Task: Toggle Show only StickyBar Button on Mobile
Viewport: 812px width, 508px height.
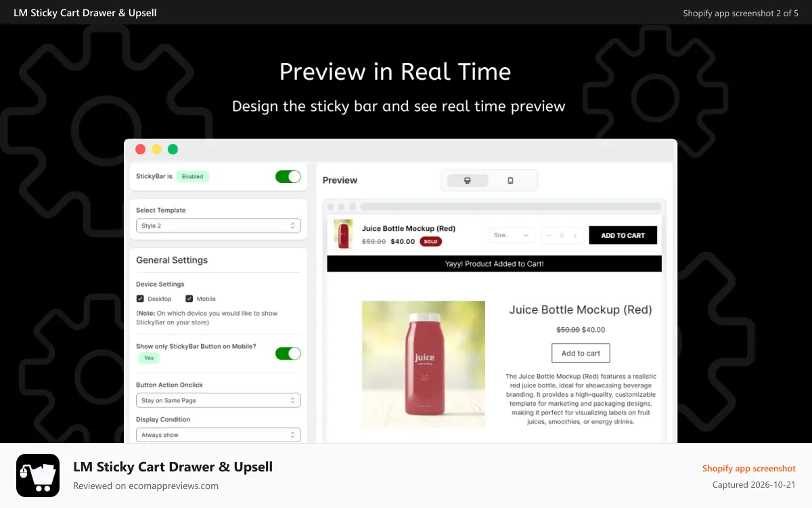Action: tap(288, 353)
